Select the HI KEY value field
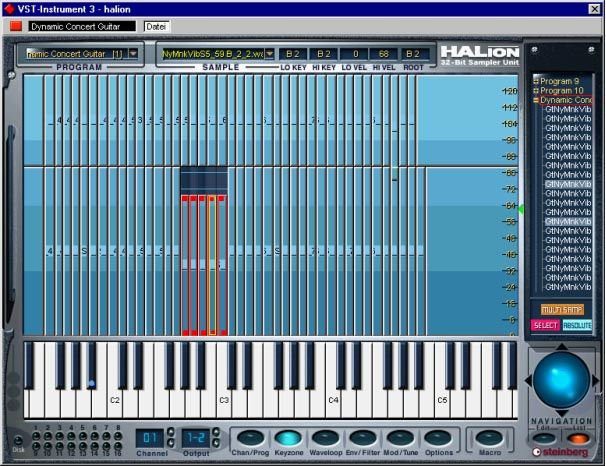 (323, 54)
